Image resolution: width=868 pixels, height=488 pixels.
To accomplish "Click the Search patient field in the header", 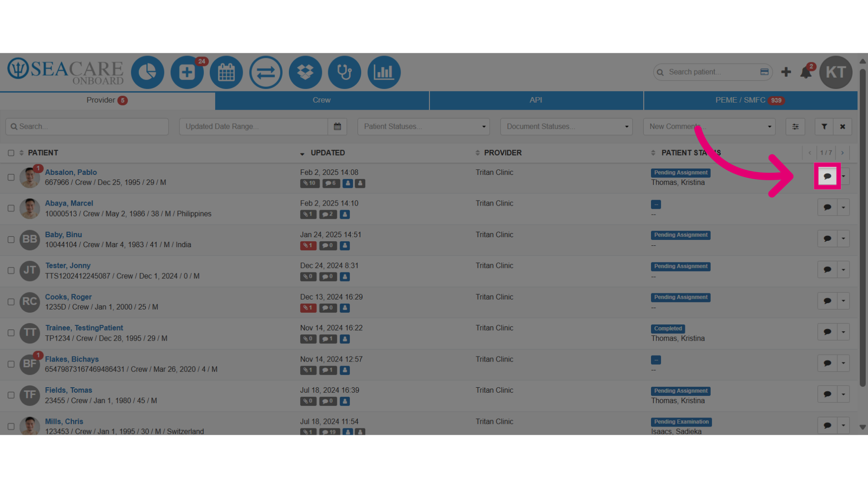I will point(713,72).
